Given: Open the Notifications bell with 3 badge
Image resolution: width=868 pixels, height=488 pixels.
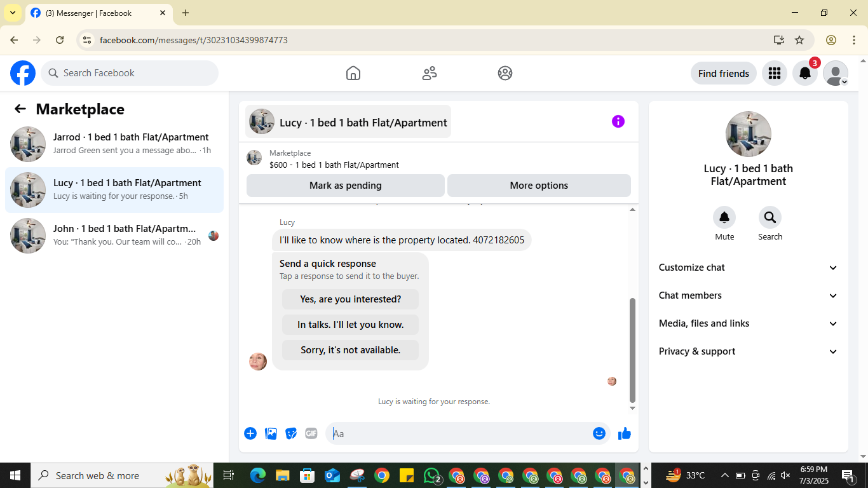Looking at the screenshot, I should [805, 73].
